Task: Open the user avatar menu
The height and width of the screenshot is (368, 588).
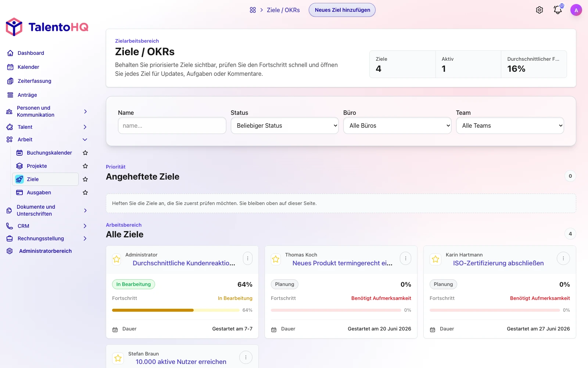Action: click(x=576, y=10)
